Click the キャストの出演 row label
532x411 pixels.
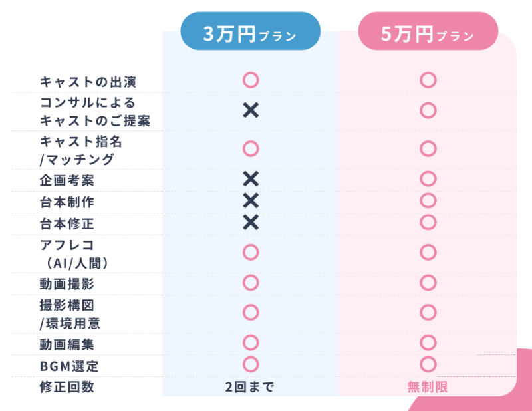click(x=88, y=82)
